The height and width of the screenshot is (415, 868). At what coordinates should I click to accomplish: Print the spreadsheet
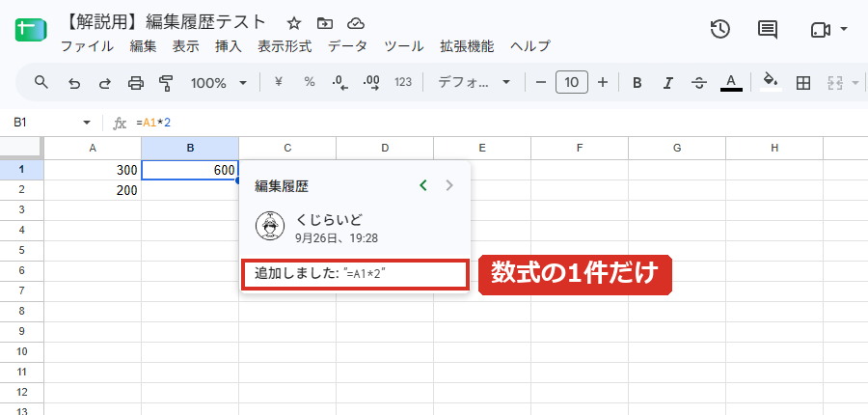click(x=135, y=83)
